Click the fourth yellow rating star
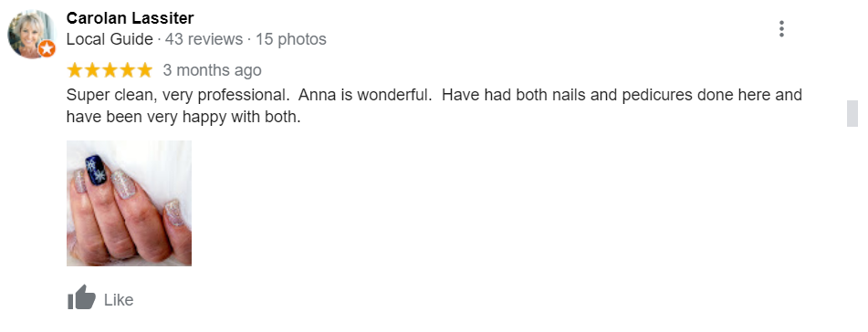The width and height of the screenshot is (868, 332). (127, 70)
